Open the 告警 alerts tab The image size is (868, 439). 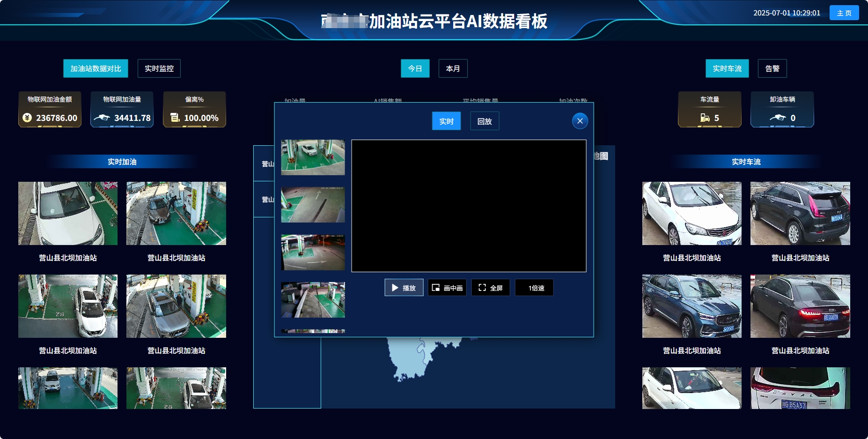click(772, 68)
